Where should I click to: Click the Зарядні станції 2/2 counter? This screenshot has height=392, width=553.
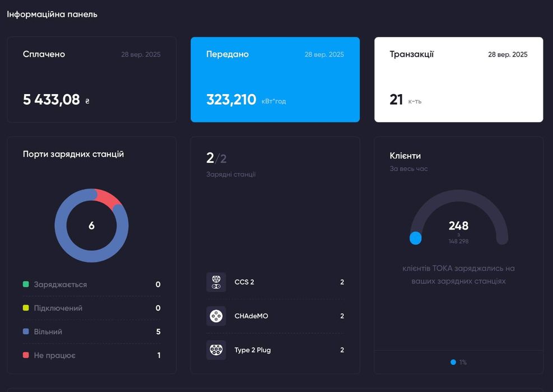click(x=216, y=158)
